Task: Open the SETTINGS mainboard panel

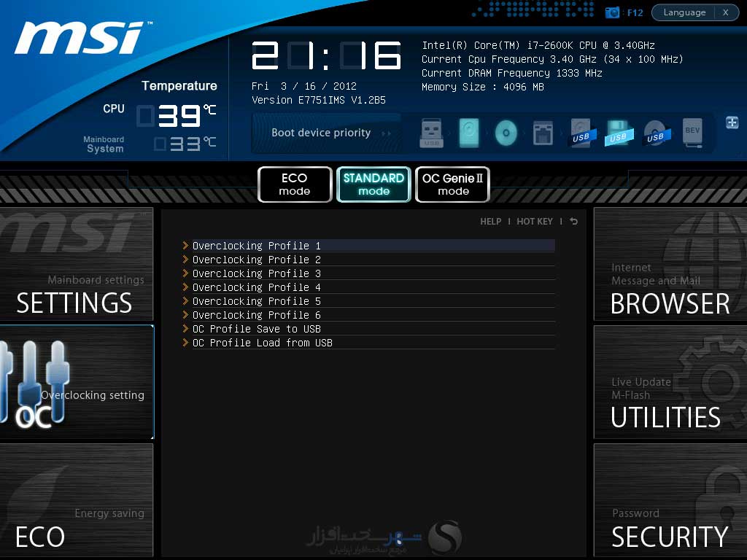Action: [x=76, y=264]
